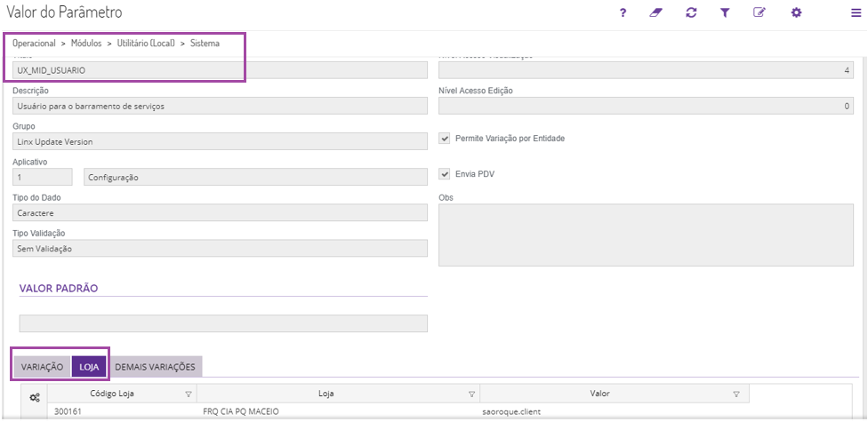
Task: Open the Demais Variações tab
Action: pyautogui.click(x=155, y=366)
